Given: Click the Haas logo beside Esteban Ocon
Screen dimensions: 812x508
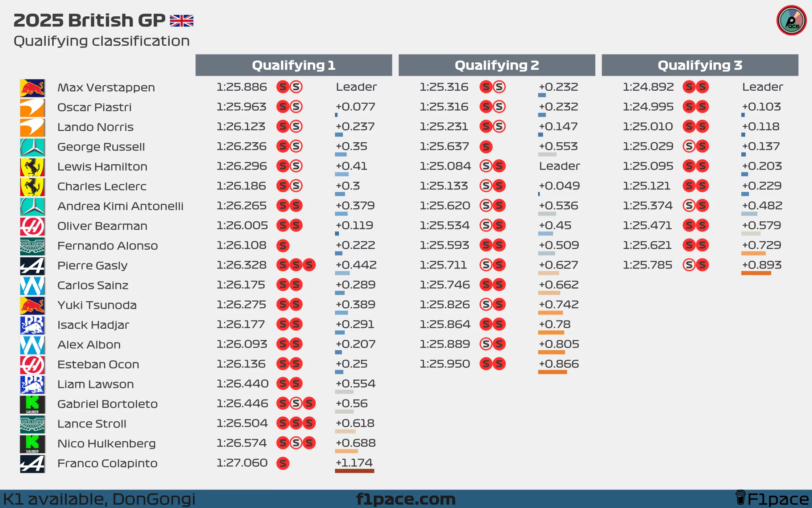Looking at the screenshot, I should (x=32, y=365).
